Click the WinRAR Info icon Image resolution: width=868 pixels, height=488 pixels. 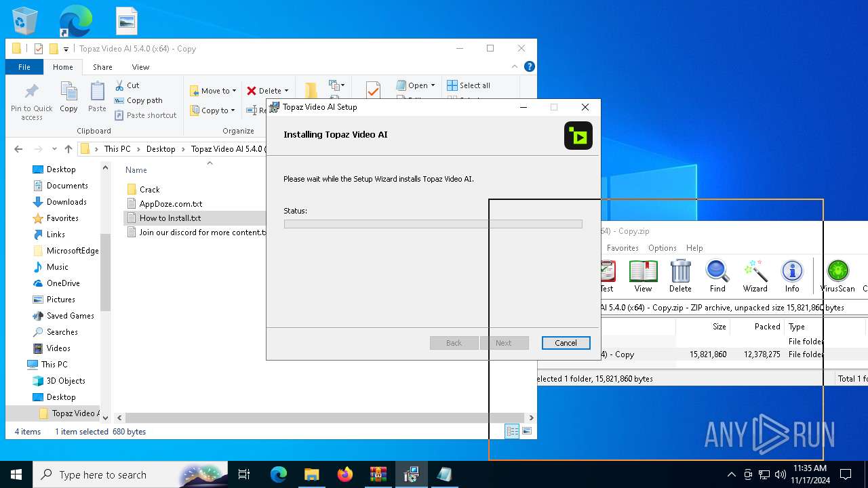point(792,277)
